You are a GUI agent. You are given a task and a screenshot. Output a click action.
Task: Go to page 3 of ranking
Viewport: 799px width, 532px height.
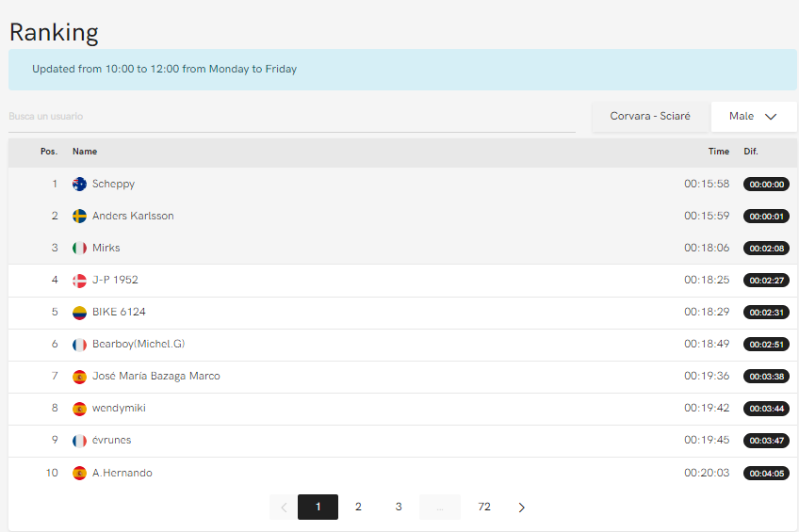[399, 508]
